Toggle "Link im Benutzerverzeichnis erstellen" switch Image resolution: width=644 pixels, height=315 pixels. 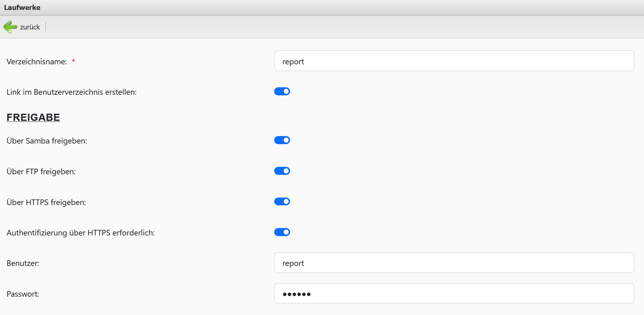[x=282, y=92]
